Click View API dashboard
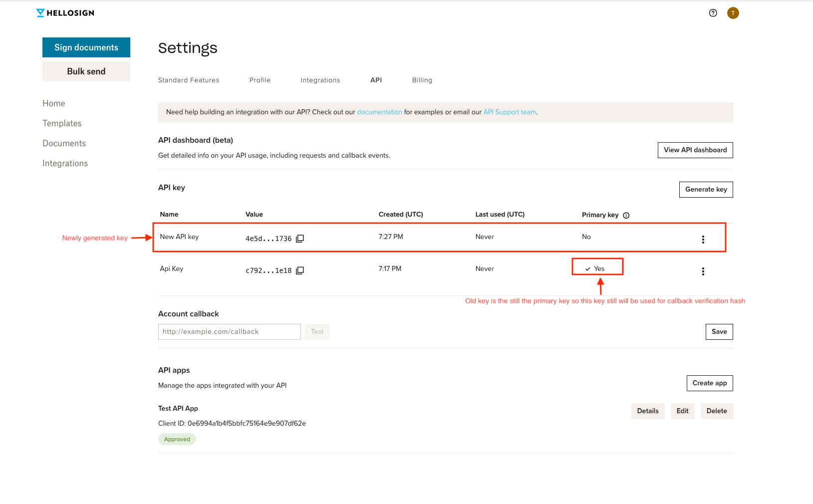Image resolution: width=813 pixels, height=504 pixels. point(695,150)
